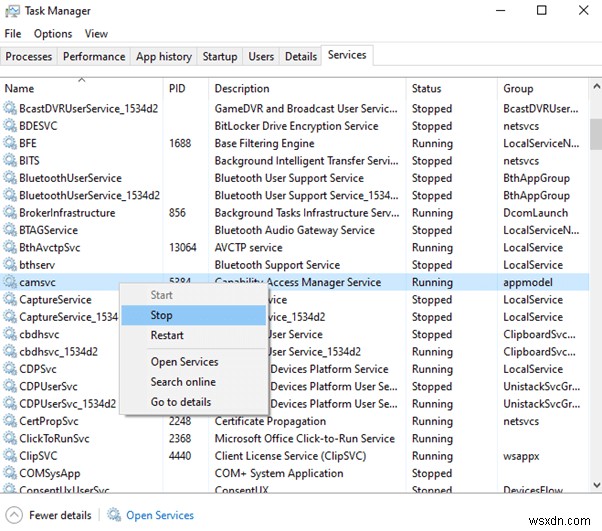Click 'Certificate Propagation' description
The image size is (602, 531).
[x=270, y=421]
